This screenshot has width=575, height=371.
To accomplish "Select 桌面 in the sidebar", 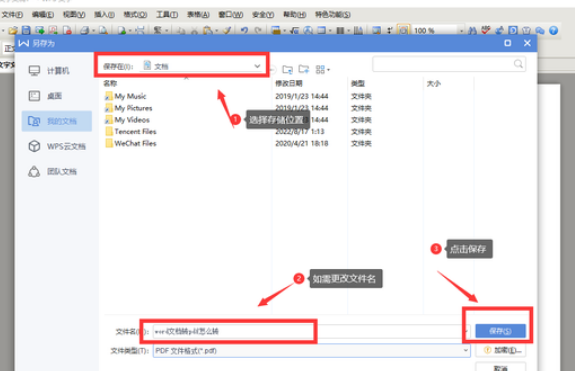I will pos(45,96).
